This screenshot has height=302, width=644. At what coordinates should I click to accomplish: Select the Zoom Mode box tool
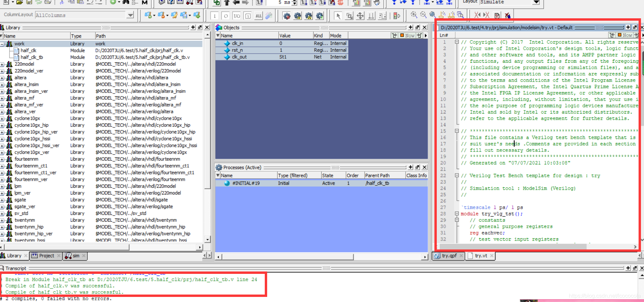349,16
